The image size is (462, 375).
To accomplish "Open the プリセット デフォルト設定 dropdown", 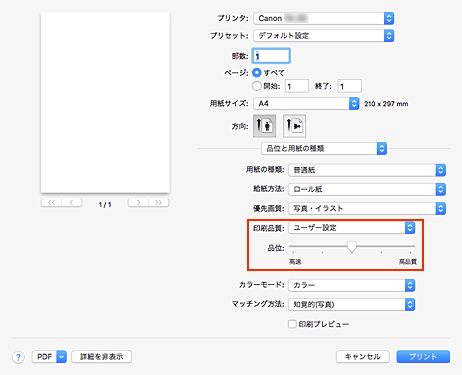I will (324, 36).
